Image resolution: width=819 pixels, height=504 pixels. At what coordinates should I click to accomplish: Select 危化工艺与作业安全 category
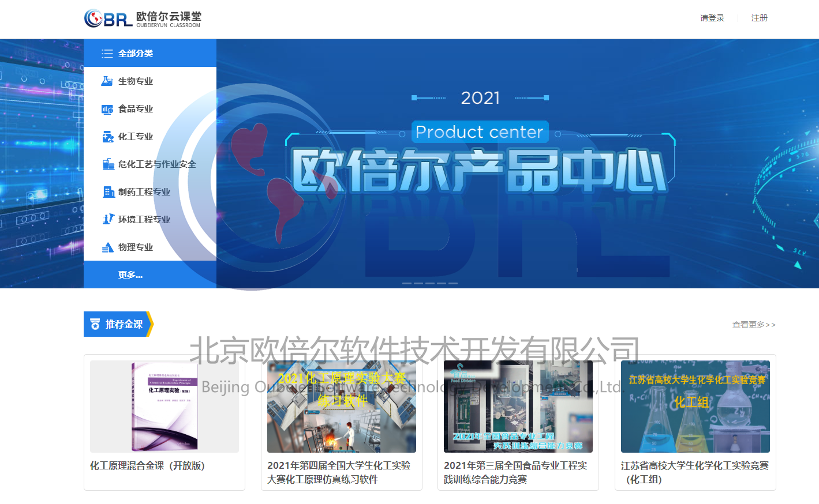(x=150, y=164)
